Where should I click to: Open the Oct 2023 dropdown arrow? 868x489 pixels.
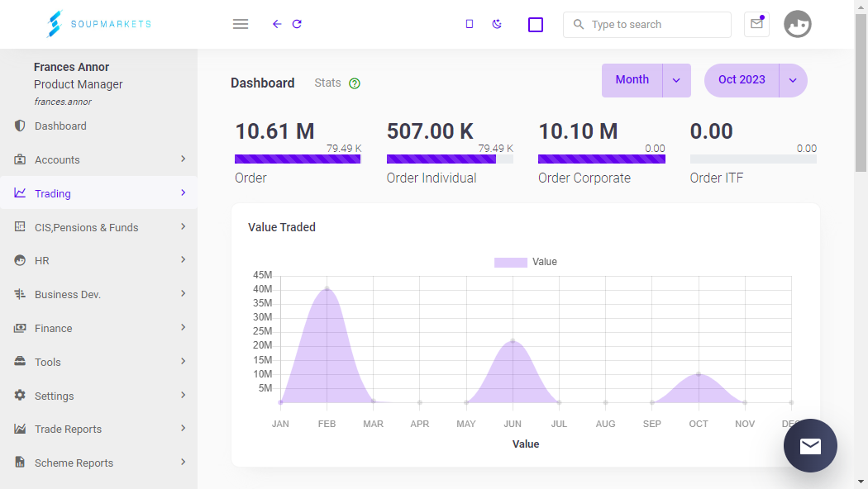(793, 80)
